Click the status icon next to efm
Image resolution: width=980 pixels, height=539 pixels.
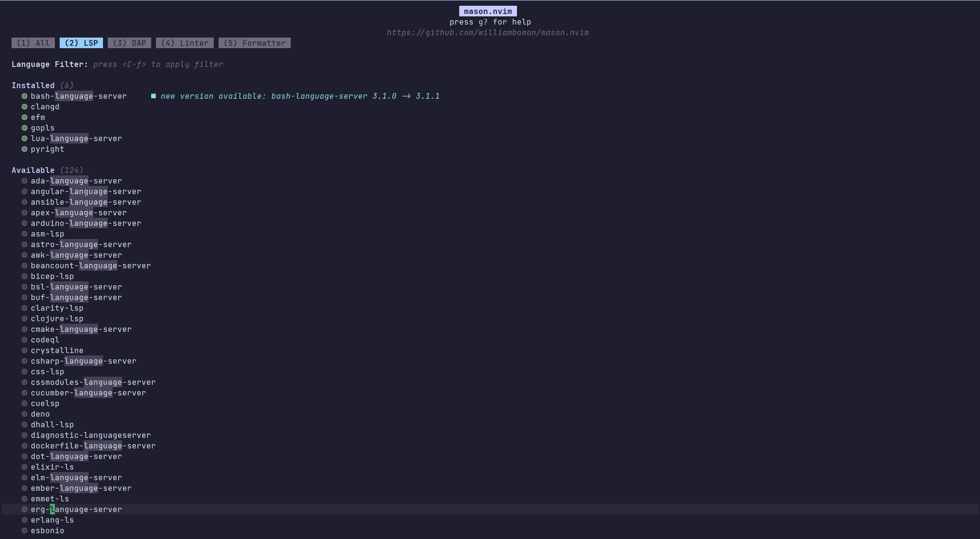pyautogui.click(x=25, y=117)
